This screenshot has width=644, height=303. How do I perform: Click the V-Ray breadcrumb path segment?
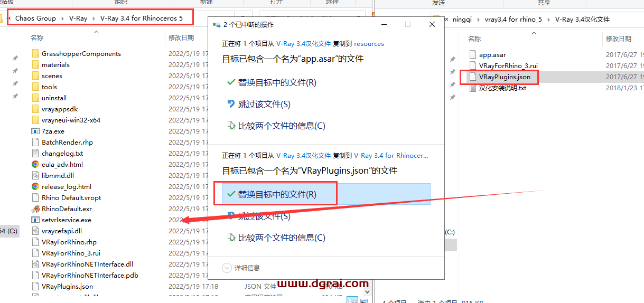click(78, 18)
